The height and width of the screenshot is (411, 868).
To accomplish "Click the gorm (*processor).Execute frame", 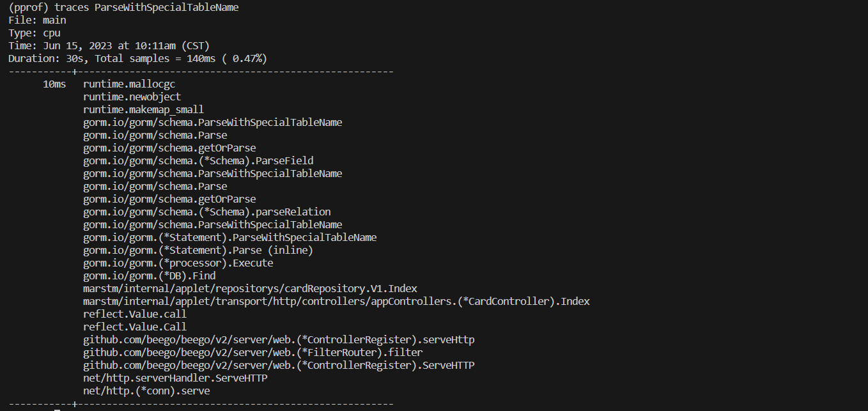I will (178, 263).
